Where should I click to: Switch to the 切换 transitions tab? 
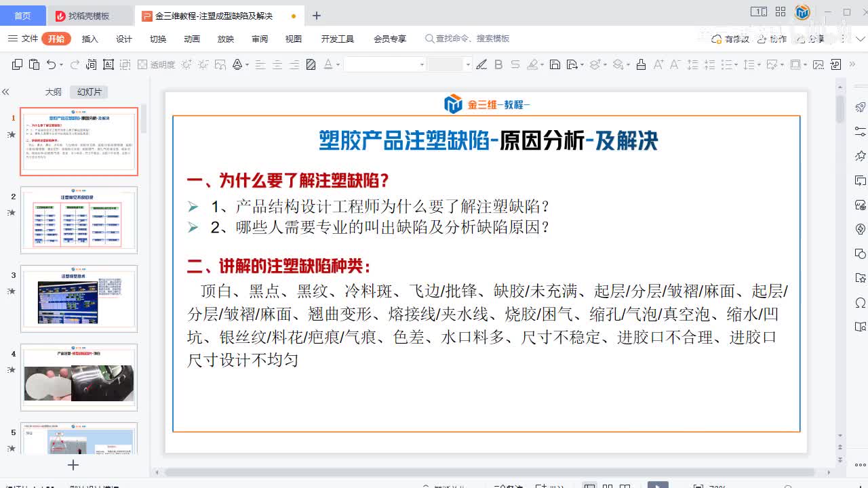point(158,39)
